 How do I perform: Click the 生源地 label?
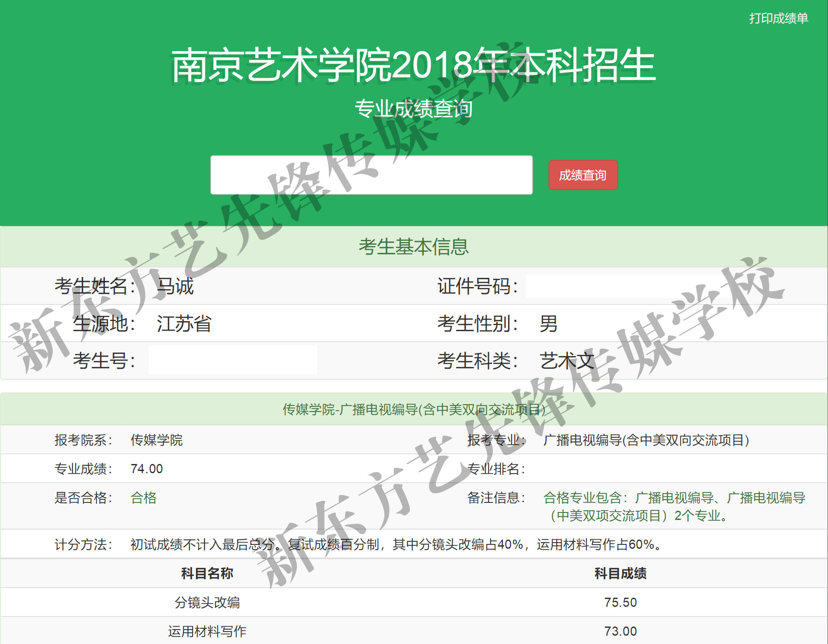tap(104, 324)
